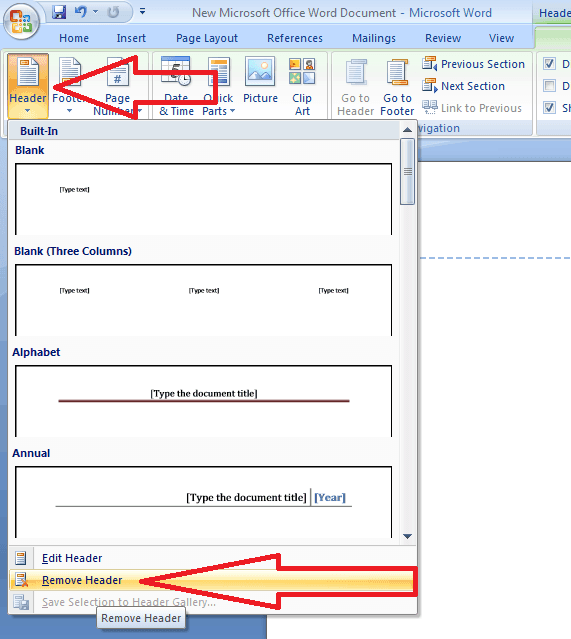Go to the Page Layout tab

click(x=207, y=38)
